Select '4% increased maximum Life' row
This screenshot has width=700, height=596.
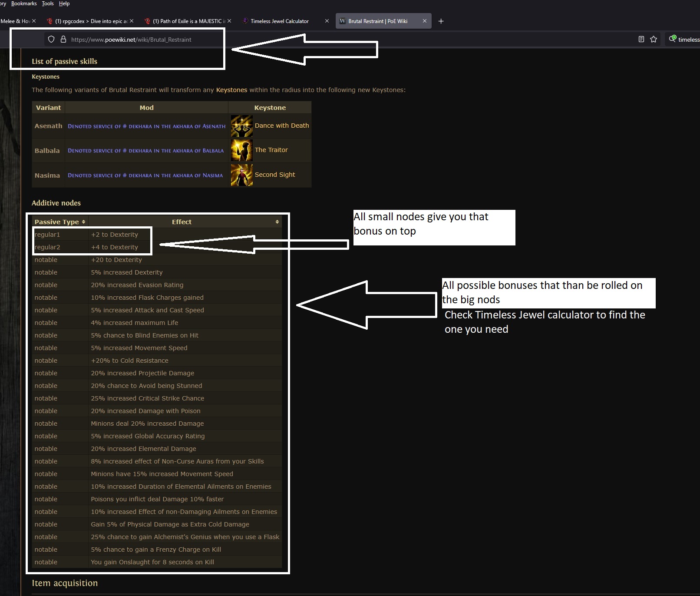pos(157,323)
